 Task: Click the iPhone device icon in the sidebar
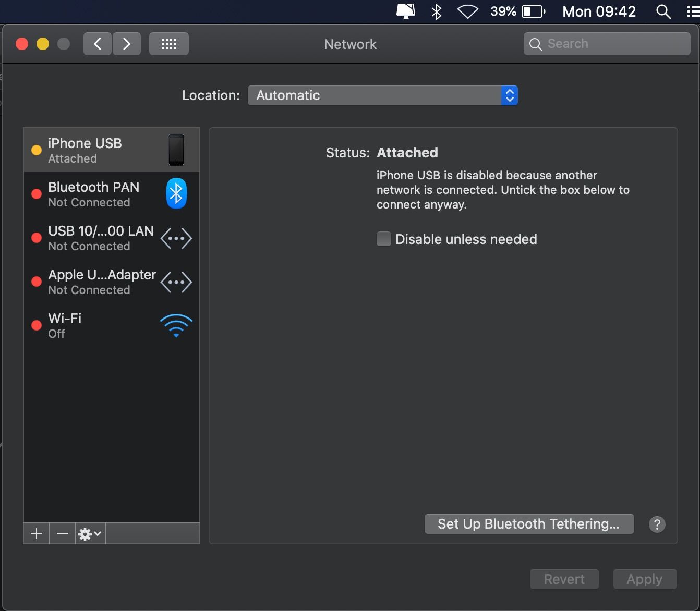coord(176,150)
